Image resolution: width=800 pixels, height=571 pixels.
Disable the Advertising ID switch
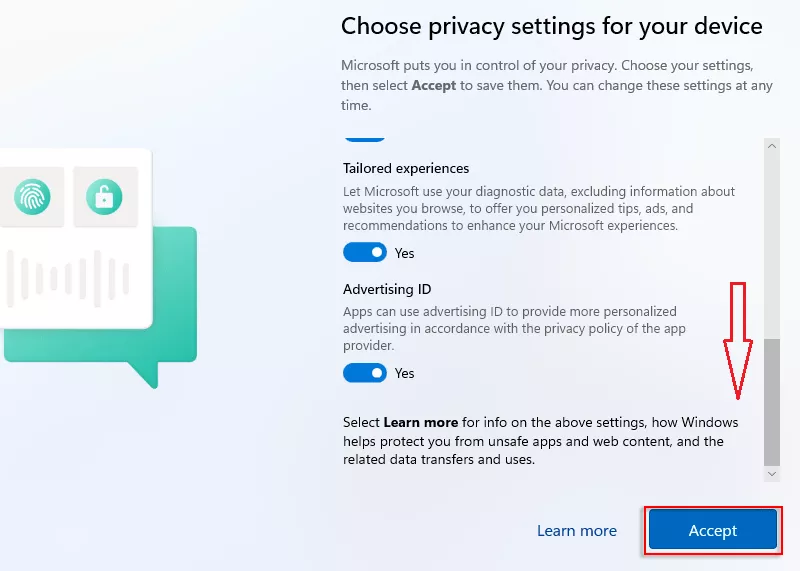coord(364,373)
